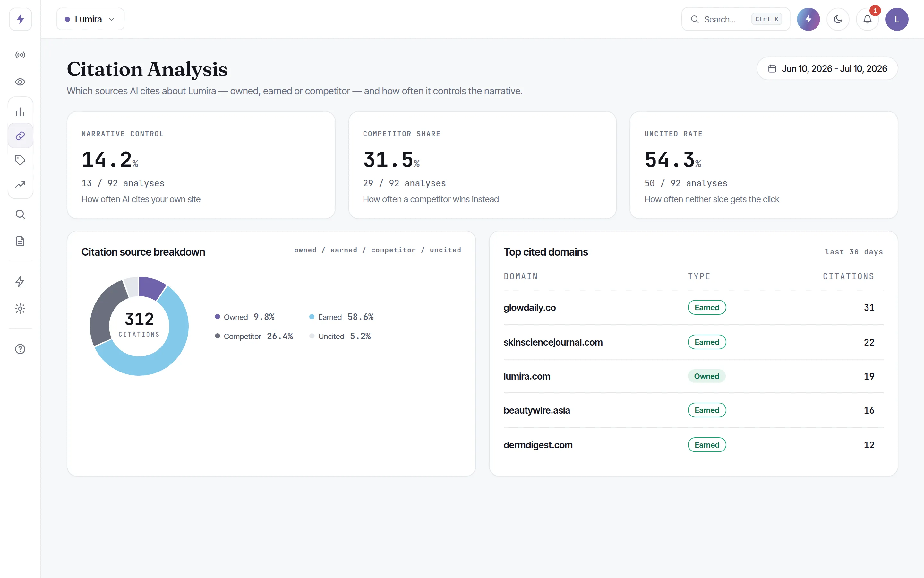Screen dimensions: 924x578
Task: Open the bar chart sidebar icon
Action: 20,112
